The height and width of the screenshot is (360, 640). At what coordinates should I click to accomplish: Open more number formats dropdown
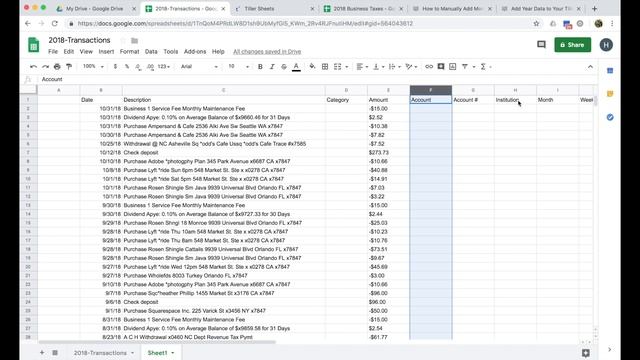163,67
